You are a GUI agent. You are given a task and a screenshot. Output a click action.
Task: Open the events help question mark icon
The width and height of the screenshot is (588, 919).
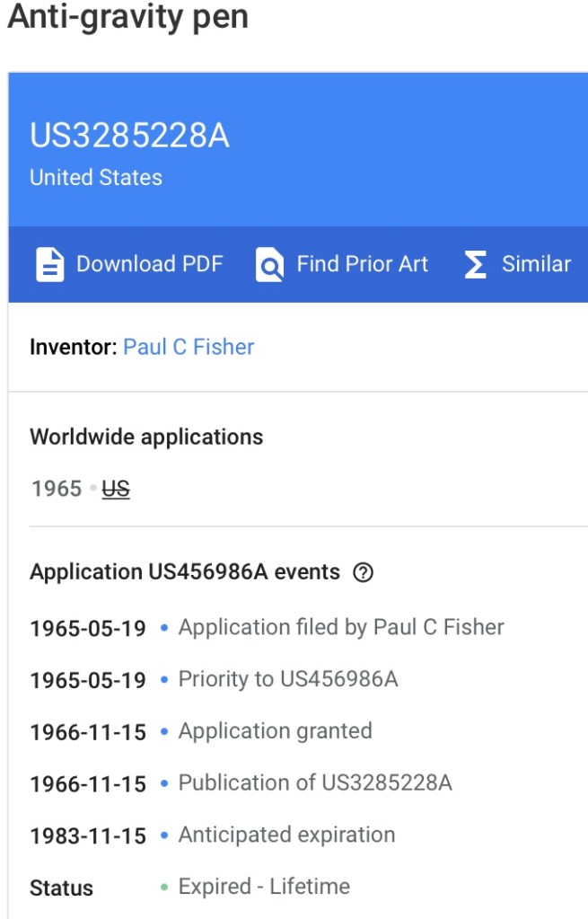(x=363, y=573)
